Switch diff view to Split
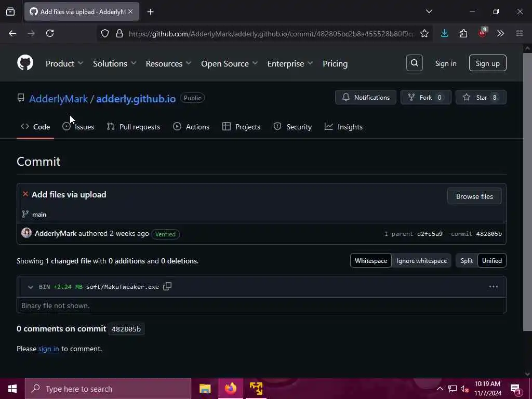Viewport: 532px width, 399px height. 467,261
